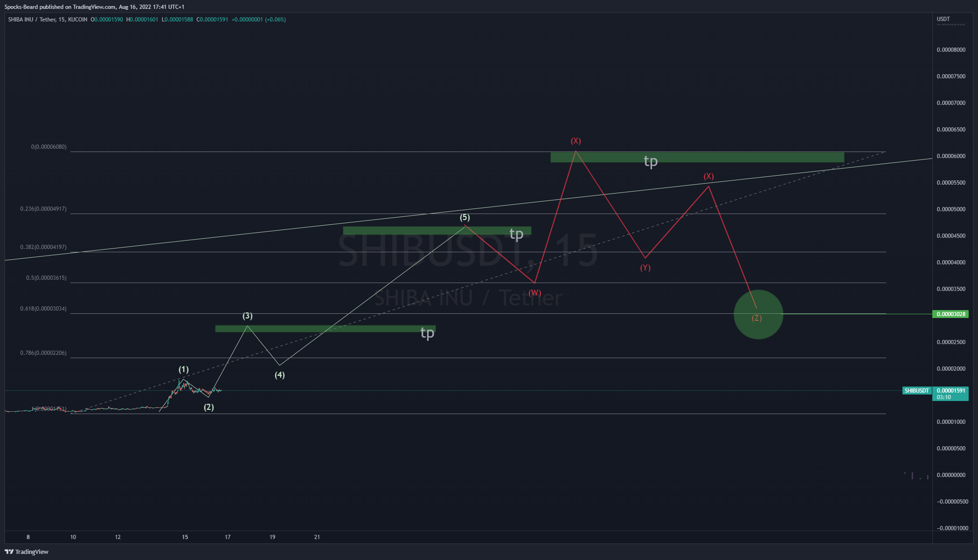The height and width of the screenshot is (560, 978).
Task: Click the highest red (X) wave label
Action: click(576, 141)
